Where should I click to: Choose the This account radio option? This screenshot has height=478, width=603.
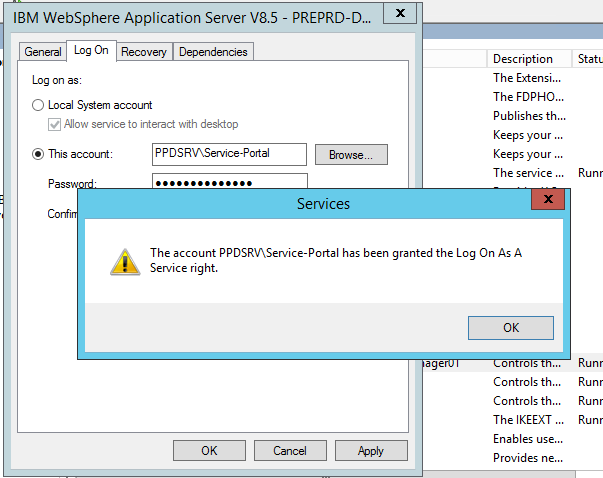(38, 154)
